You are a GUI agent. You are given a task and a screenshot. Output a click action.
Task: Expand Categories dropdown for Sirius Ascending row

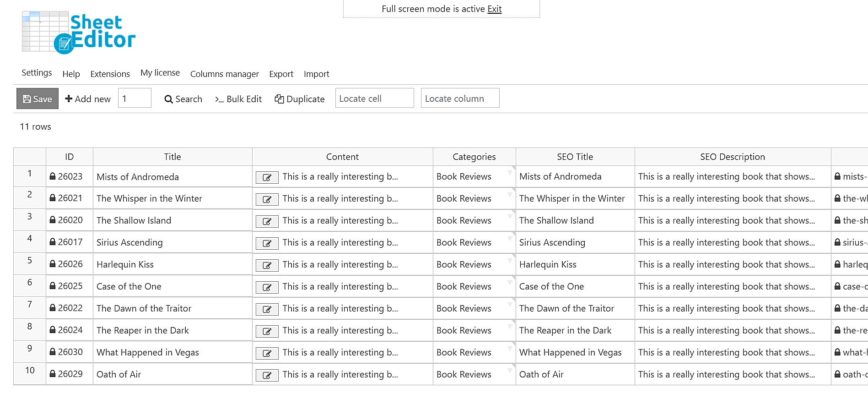(510, 238)
